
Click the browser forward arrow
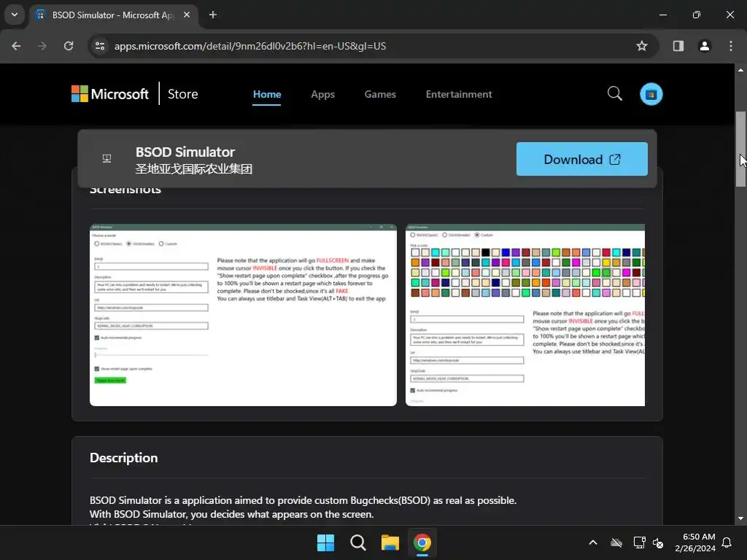point(42,46)
